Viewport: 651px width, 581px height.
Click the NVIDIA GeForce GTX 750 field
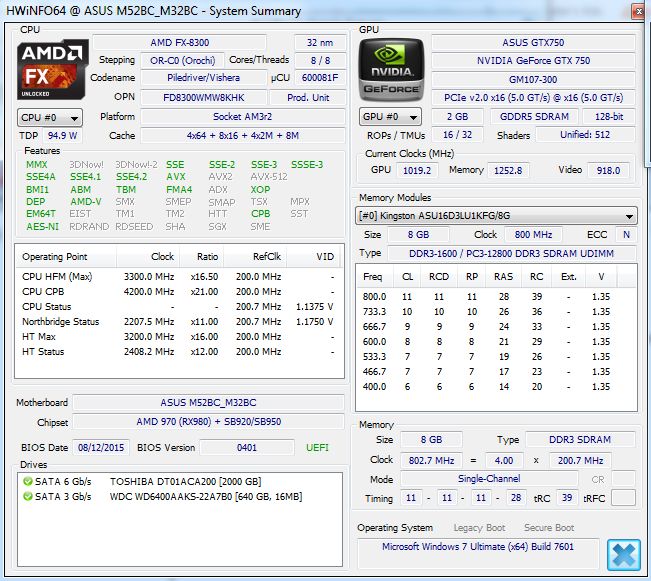(533, 61)
